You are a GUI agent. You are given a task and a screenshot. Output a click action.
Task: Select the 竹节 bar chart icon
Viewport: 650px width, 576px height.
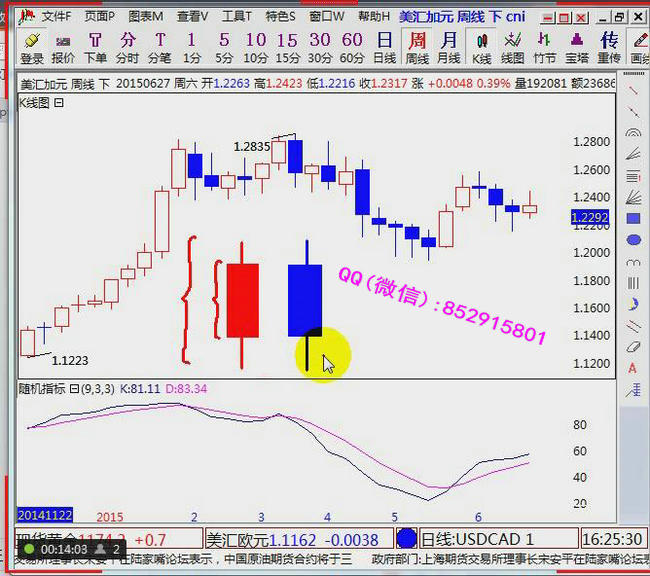coord(546,47)
